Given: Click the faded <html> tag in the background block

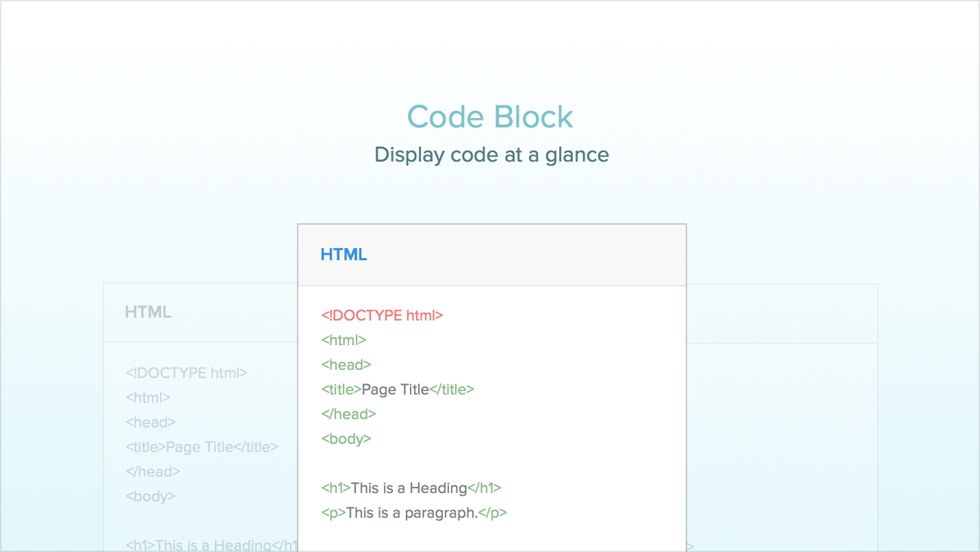Looking at the screenshot, I should pos(148,397).
